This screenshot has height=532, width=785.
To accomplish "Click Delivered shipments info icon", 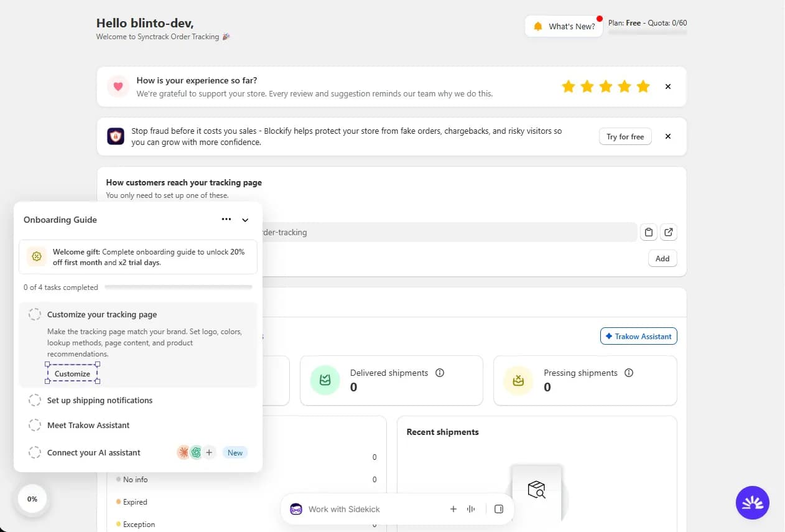I will [x=440, y=373].
